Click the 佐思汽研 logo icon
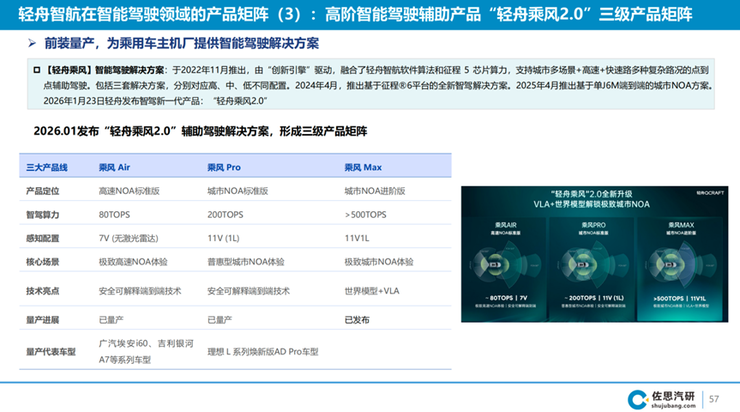This screenshot has width=740, height=412. tap(638, 399)
